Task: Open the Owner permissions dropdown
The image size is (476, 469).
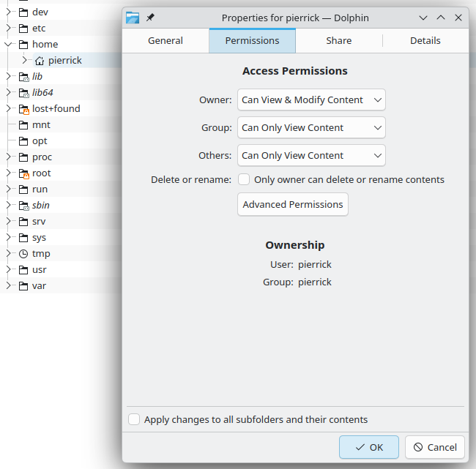Action: point(311,100)
